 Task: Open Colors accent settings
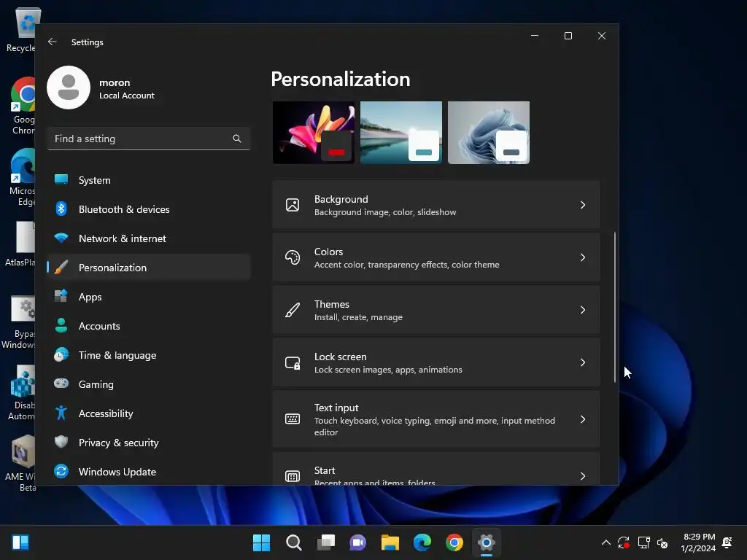click(x=436, y=257)
